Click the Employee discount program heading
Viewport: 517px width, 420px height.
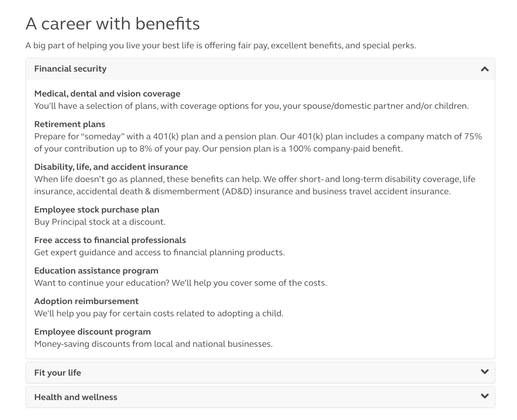93,331
